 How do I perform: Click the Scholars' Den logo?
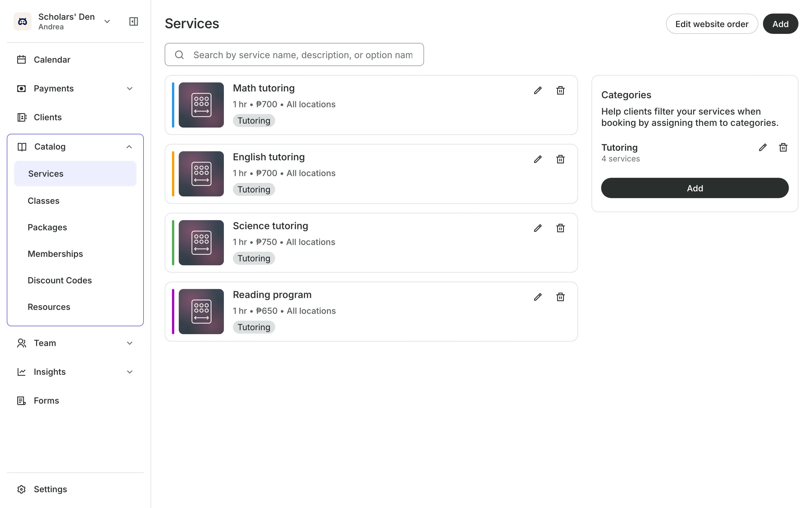click(x=23, y=21)
